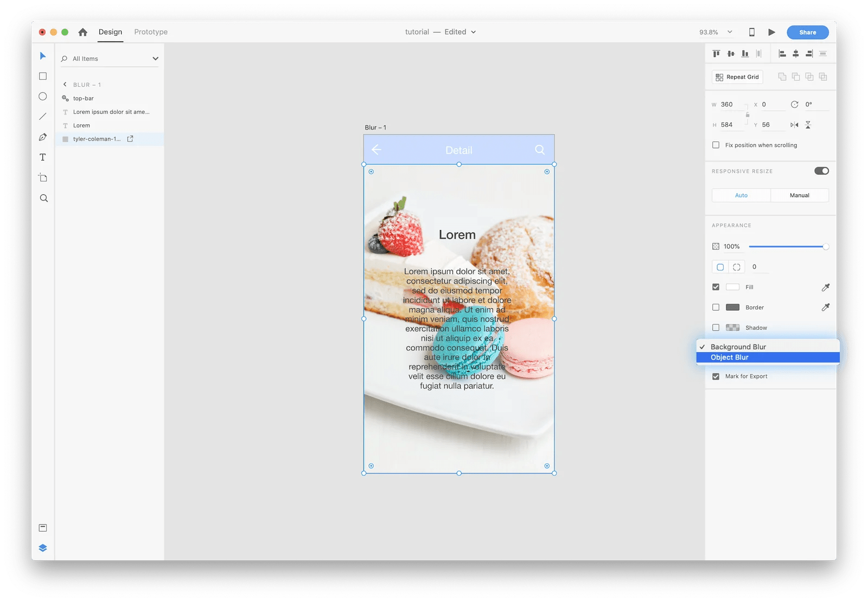The width and height of the screenshot is (868, 602).
Task: Click the Blur – 1 artboard title
Action: pos(375,127)
